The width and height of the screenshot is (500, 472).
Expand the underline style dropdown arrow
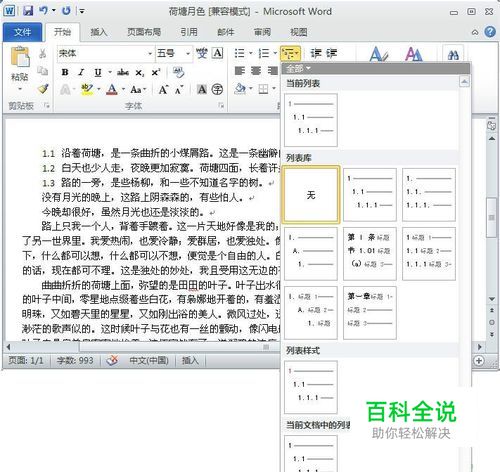point(110,72)
